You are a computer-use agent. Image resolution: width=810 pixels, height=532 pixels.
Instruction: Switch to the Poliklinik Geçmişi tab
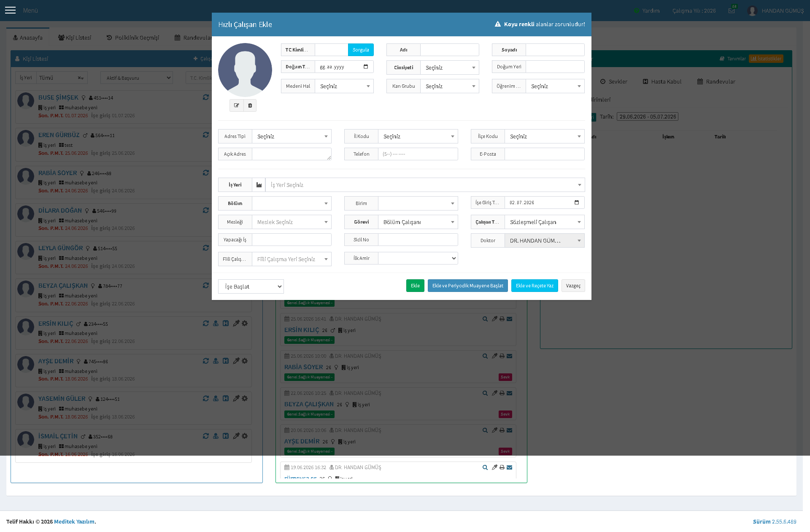tap(133, 38)
